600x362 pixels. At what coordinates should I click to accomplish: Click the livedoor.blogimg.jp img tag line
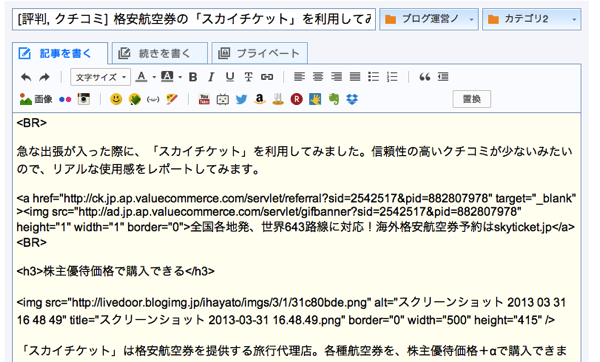pyautogui.click(x=291, y=311)
